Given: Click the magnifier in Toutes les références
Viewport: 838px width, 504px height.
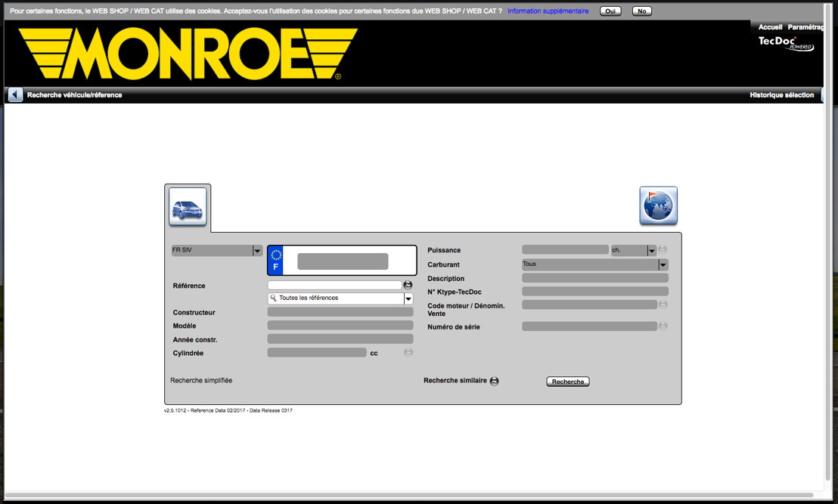Looking at the screenshot, I should click(273, 298).
